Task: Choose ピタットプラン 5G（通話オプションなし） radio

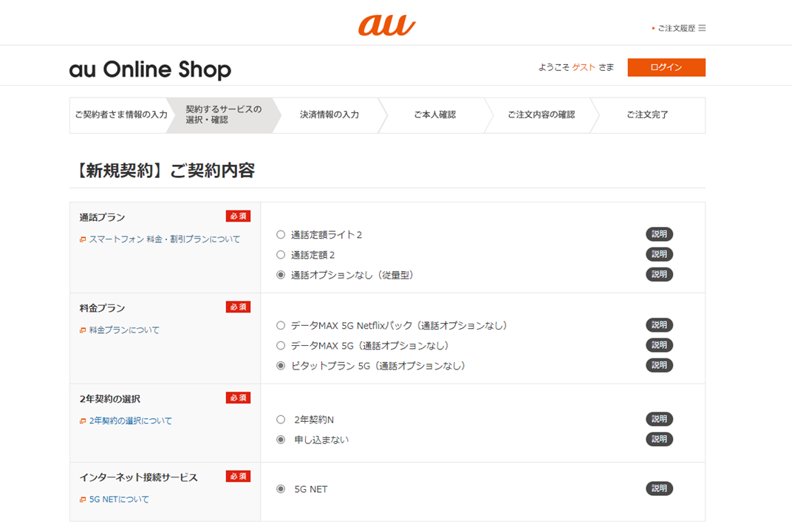Action: [x=281, y=366]
